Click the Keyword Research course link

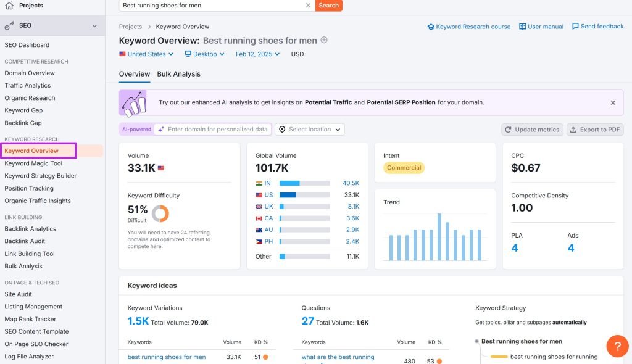pos(469,27)
